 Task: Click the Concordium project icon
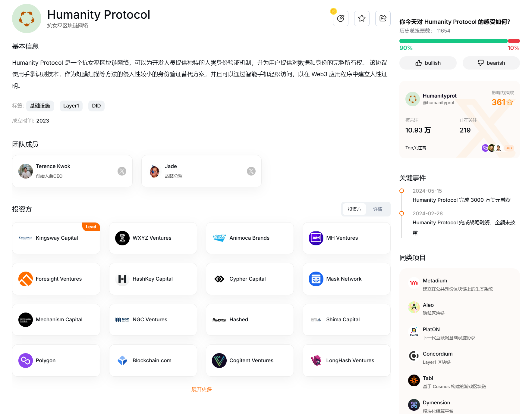click(x=414, y=356)
